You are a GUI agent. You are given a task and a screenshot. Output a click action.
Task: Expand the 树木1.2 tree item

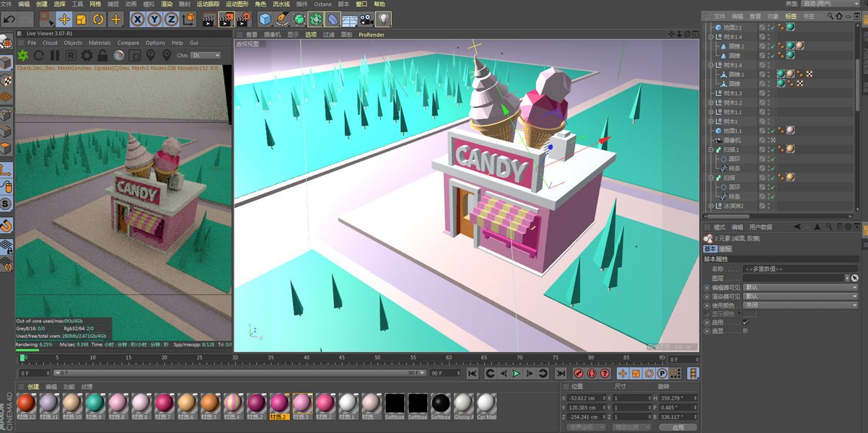[x=711, y=102]
